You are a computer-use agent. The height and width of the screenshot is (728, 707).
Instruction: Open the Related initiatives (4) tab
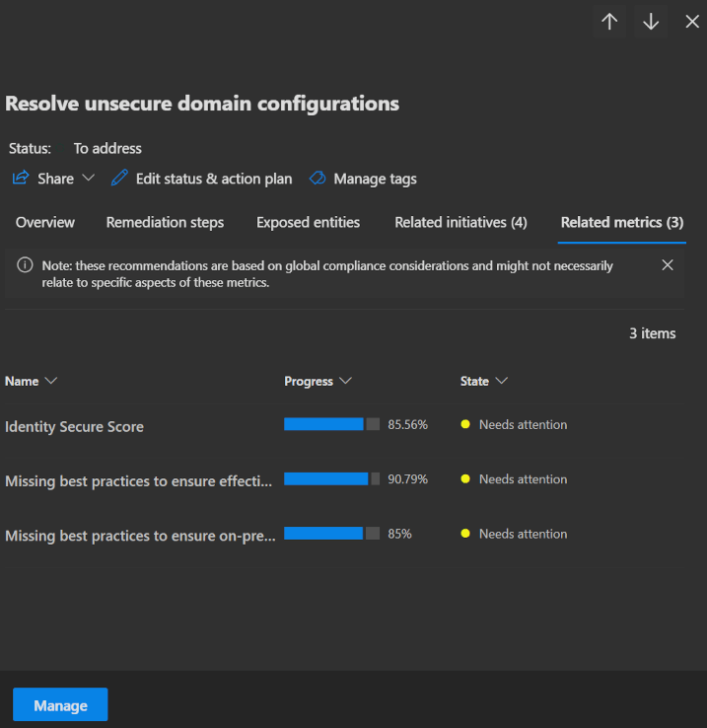(460, 223)
